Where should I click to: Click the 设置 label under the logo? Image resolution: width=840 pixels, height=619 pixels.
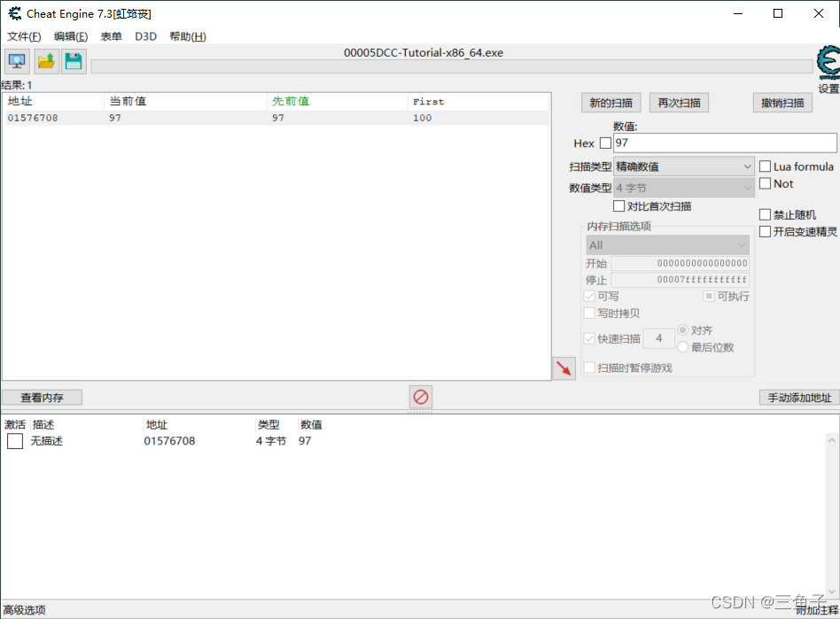pyautogui.click(x=828, y=89)
